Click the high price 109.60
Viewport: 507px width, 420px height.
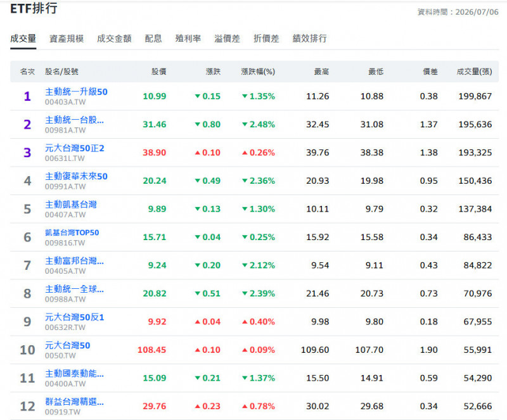click(x=315, y=350)
